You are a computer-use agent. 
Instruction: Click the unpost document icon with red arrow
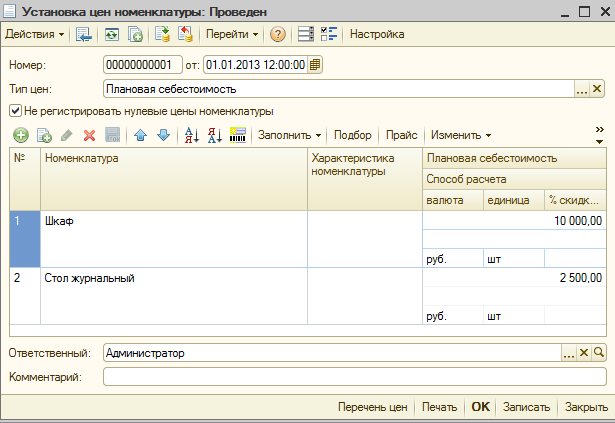(185, 34)
